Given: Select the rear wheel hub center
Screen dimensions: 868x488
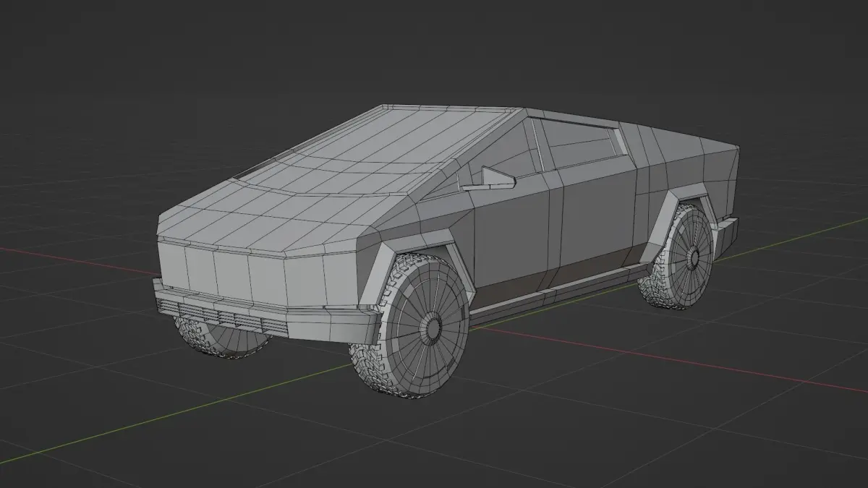Looking at the screenshot, I should [x=694, y=257].
